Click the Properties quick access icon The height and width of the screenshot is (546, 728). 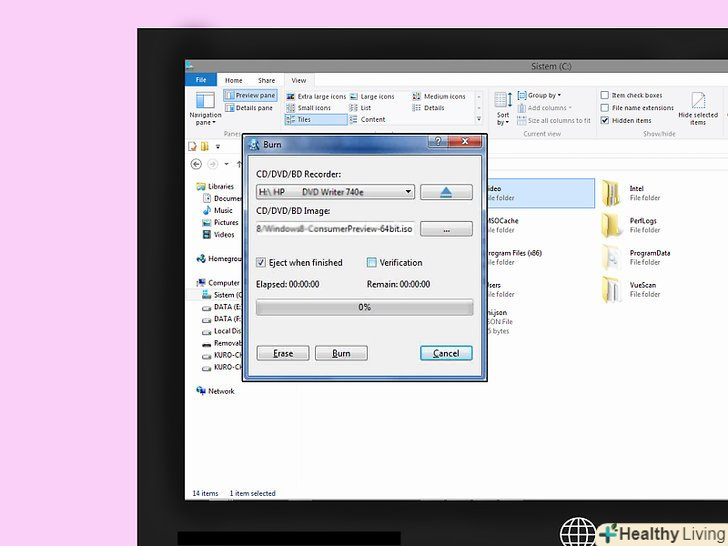point(192,147)
